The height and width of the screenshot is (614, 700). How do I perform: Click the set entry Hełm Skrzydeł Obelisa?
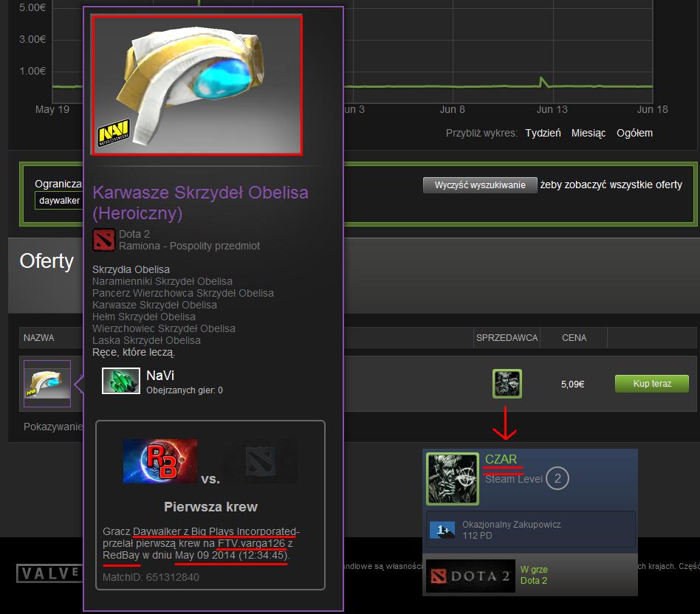[x=144, y=317]
